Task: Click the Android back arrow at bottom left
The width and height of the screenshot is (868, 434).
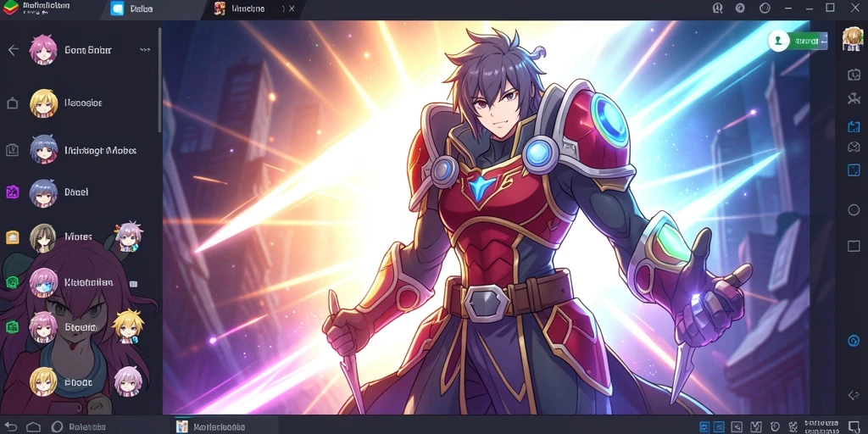Action: [x=11, y=427]
